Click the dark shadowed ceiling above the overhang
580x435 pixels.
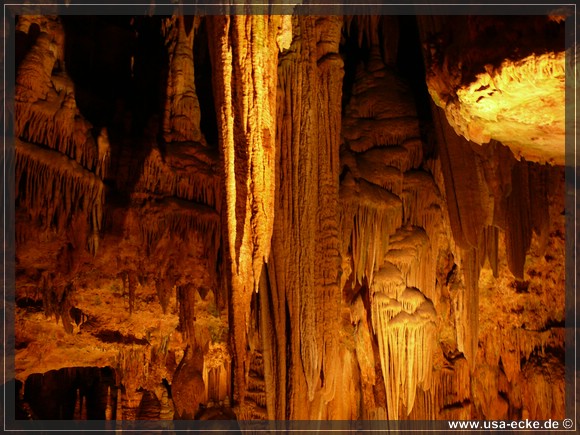coord(492,41)
